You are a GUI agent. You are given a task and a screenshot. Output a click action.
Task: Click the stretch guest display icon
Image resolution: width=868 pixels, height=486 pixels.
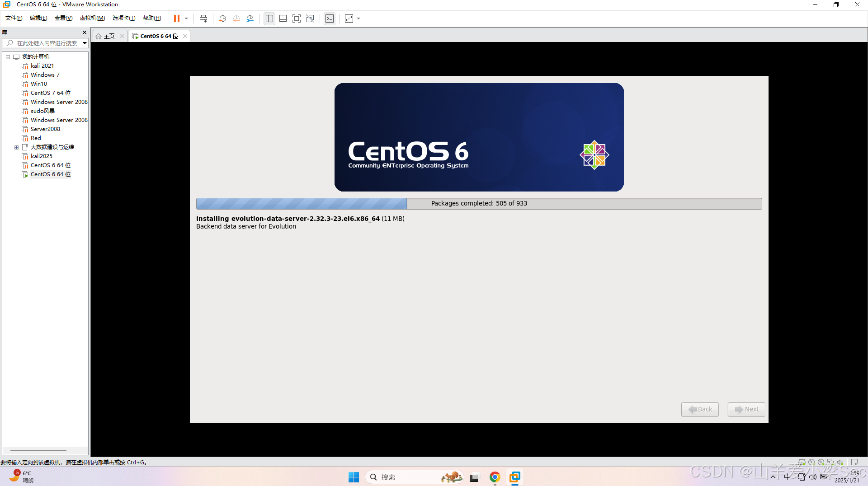tap(349, 19)
